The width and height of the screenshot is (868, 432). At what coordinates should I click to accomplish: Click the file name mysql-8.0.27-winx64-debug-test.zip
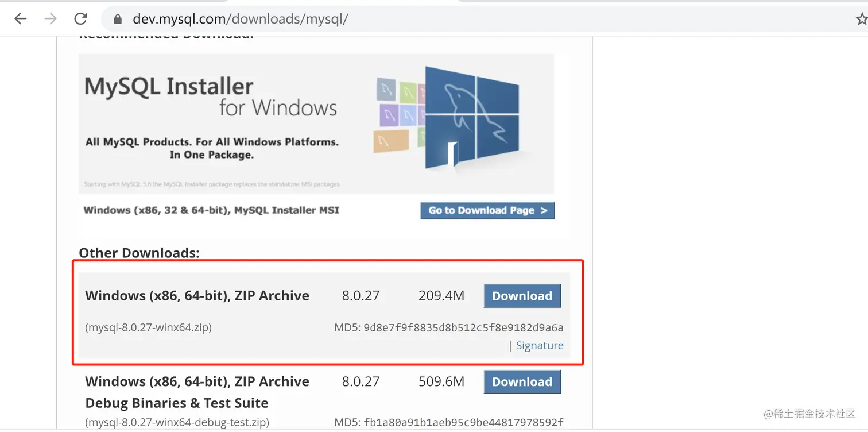click(177, 422)
